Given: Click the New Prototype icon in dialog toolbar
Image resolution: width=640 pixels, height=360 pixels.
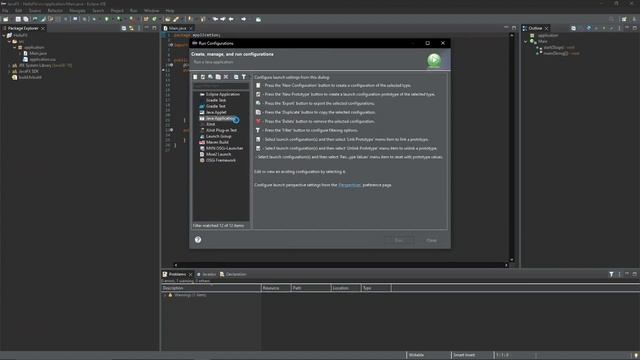Looking at the screenshot, I should pos(203,77).
